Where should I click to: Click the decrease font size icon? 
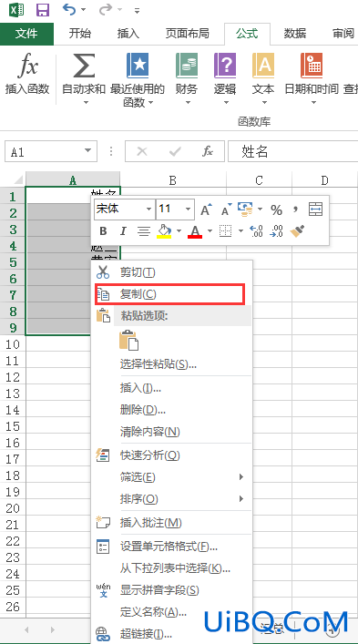(227, 210)
